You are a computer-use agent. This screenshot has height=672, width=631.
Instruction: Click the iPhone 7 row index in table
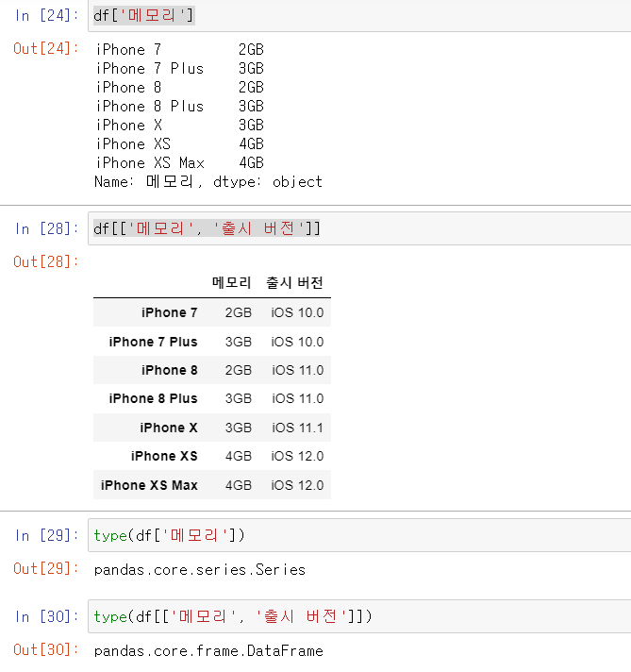point(170,312)
